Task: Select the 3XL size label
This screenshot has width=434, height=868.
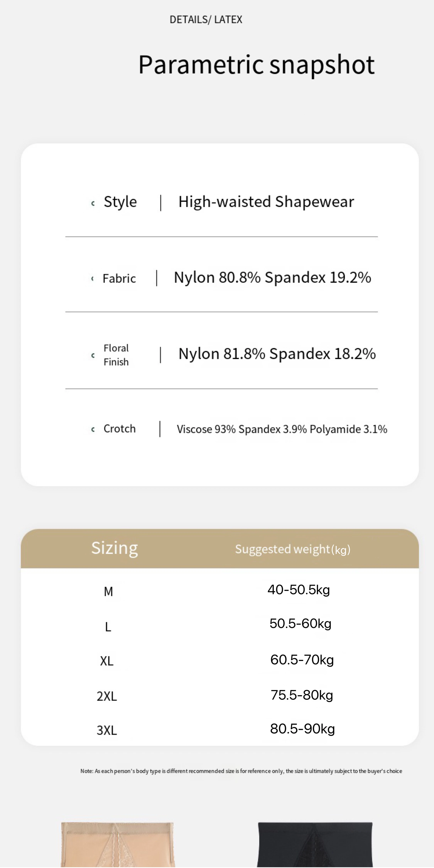Action: pyautogui.click(x=107, y=730)
